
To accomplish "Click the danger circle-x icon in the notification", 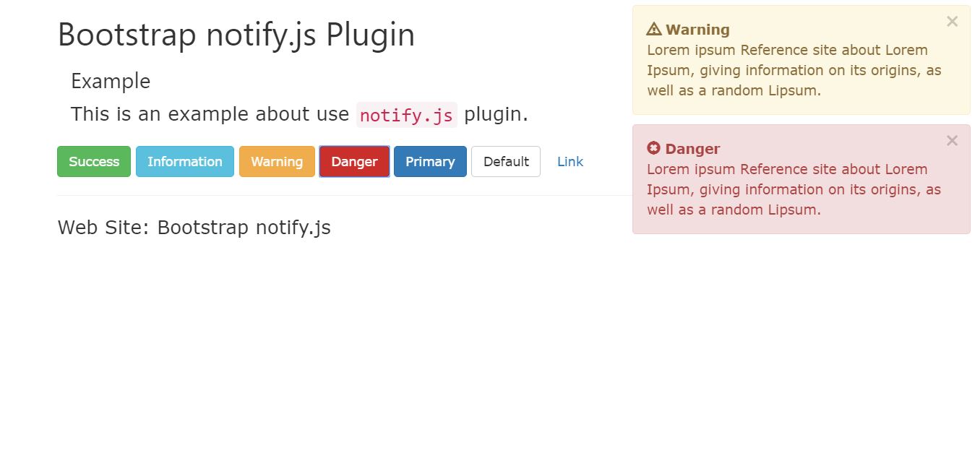I will [x=654, y=148].
